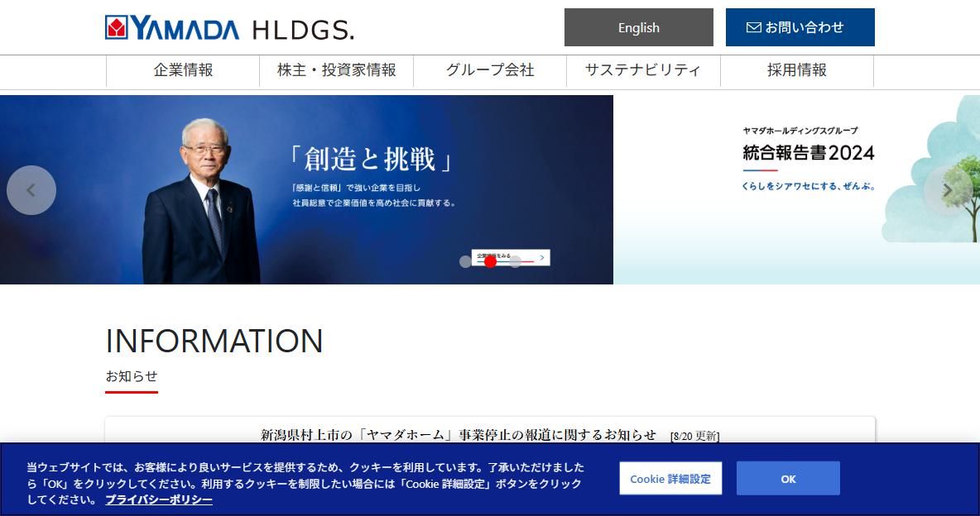Viewport: 980px width, 516px height.
Task: Open the プライバシーポリシー link
Action: [159, 499]
